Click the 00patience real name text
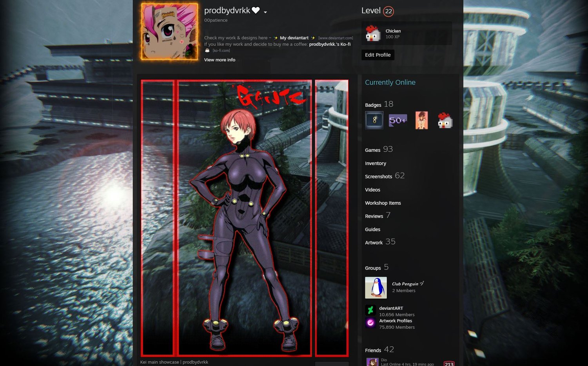This screenshot has height=366, width=588. point(216,20)
